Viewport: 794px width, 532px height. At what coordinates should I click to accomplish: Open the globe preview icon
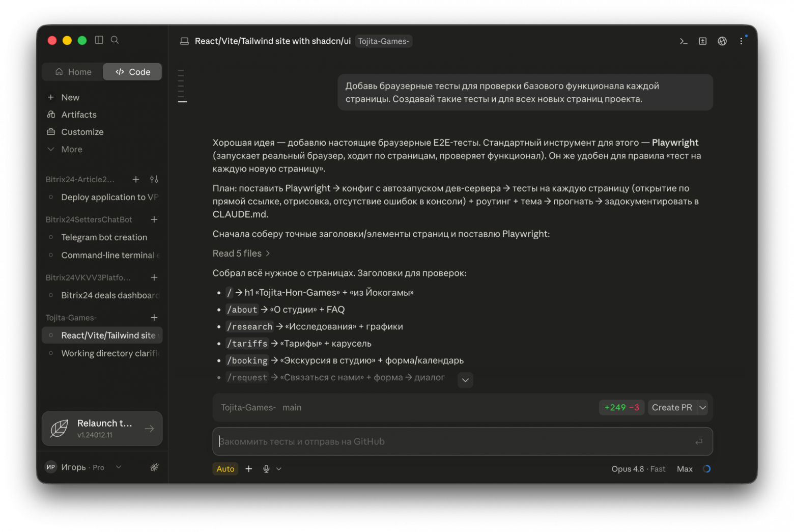[x=722, y=41]
